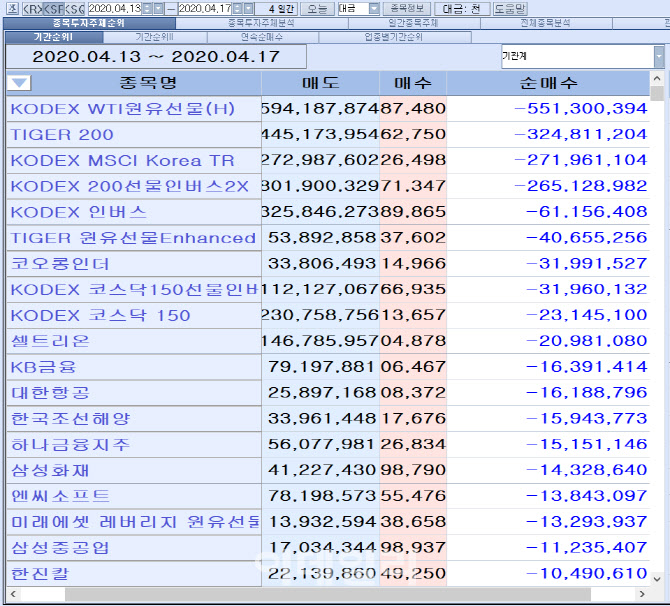Click the vertical scrollbar down arrow

click(657, 580)
